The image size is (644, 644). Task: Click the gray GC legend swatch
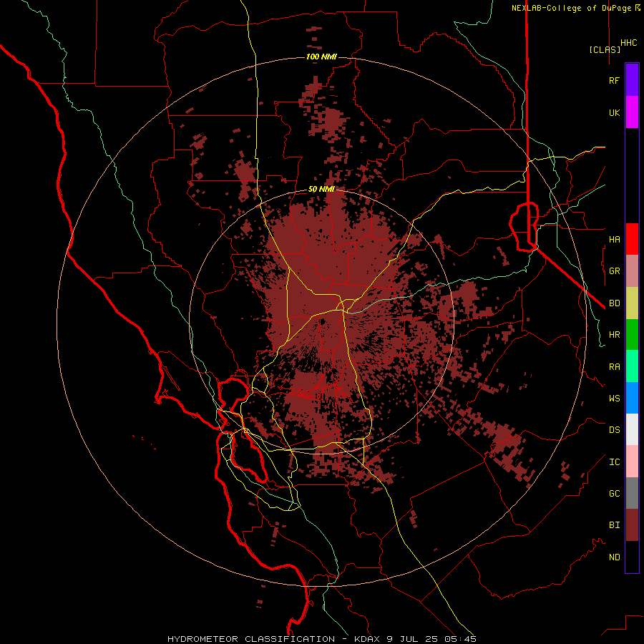[x=632, y=493]
